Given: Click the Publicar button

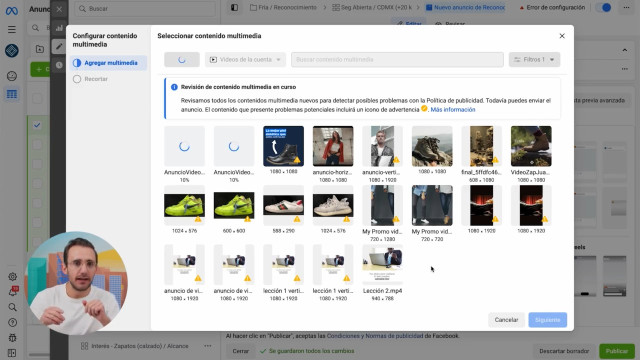Looking at the screenshot, I should click(617, 351).
